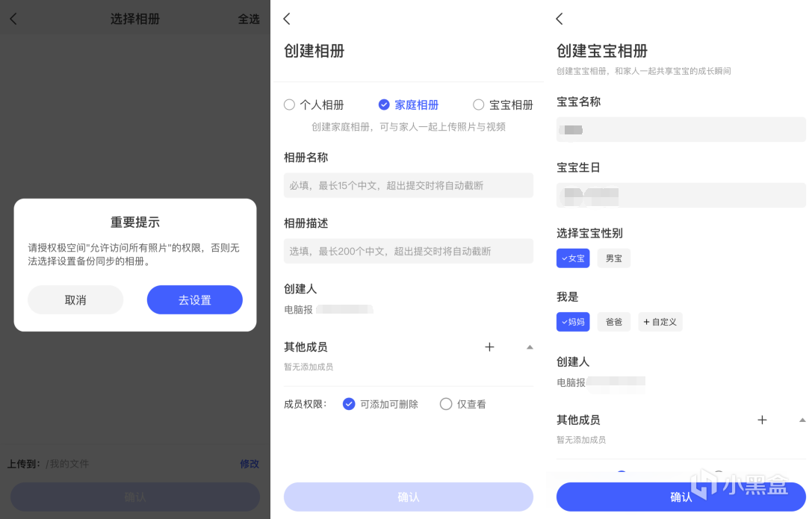Select 男宝 gender option
This screenshot has width=812, height=519.
coord(613,258)
